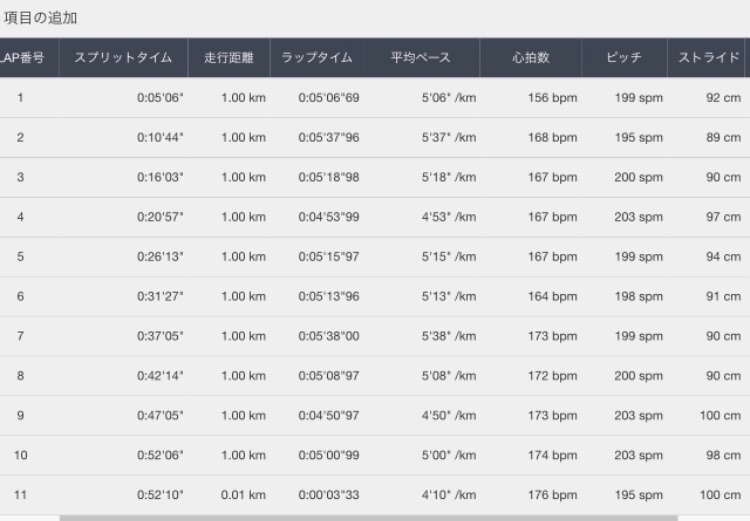
Task: Click lap time 0:05'08"97
Action: [x=329, y=376]
